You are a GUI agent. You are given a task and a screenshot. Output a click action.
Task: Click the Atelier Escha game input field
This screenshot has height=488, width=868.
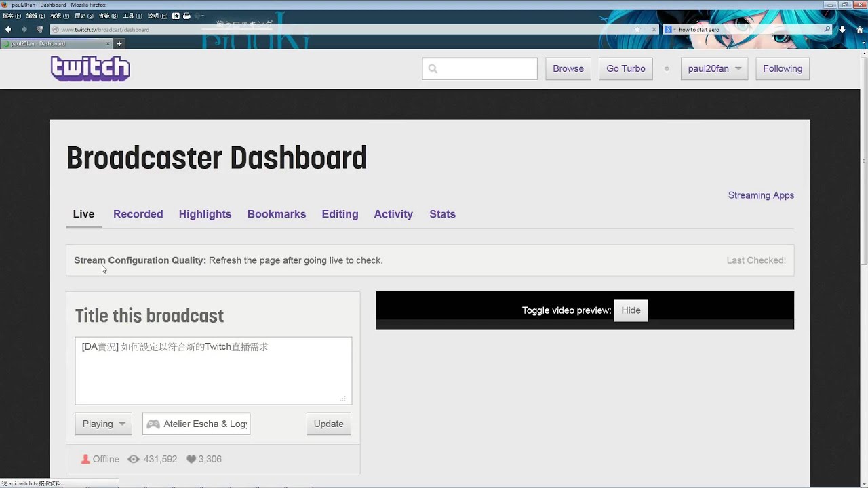(197, 424)
